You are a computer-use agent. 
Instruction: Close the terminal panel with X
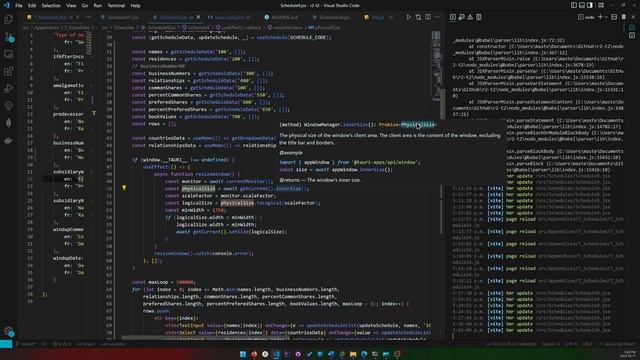pyautogui.click(x=633, y=17)
